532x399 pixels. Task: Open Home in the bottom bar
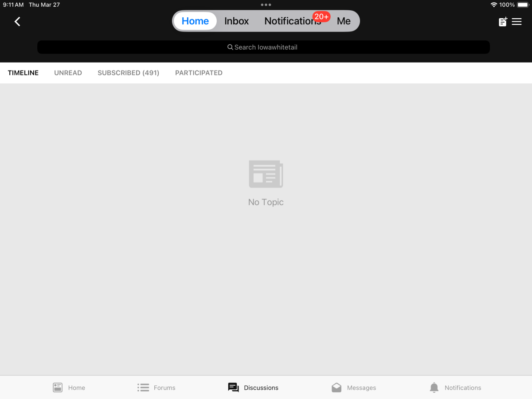69,387
